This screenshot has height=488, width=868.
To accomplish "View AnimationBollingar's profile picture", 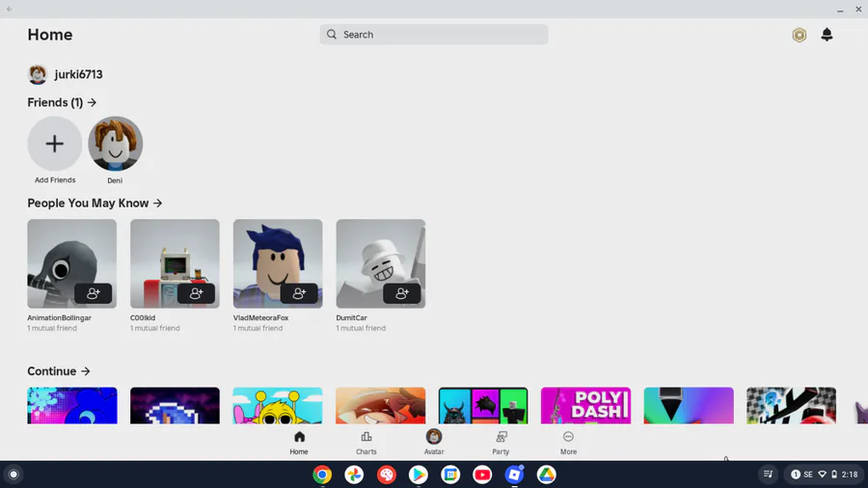I will [72, 263].
